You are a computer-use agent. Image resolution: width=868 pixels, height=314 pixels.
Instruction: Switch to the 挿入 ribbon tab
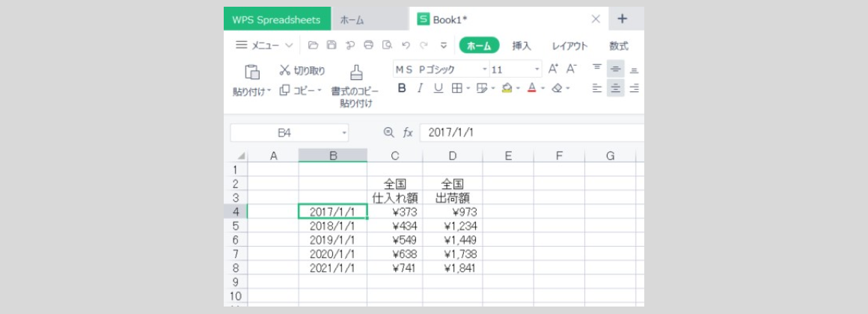[x=522, y=46]
